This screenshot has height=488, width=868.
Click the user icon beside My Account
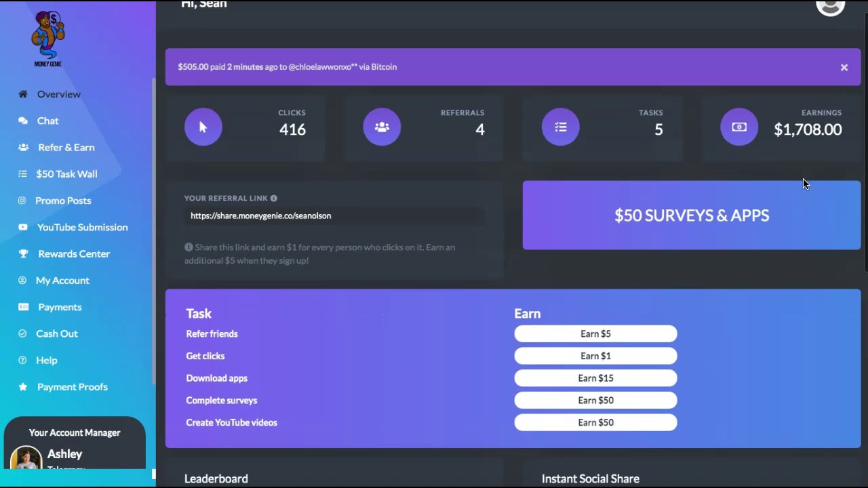22,280
